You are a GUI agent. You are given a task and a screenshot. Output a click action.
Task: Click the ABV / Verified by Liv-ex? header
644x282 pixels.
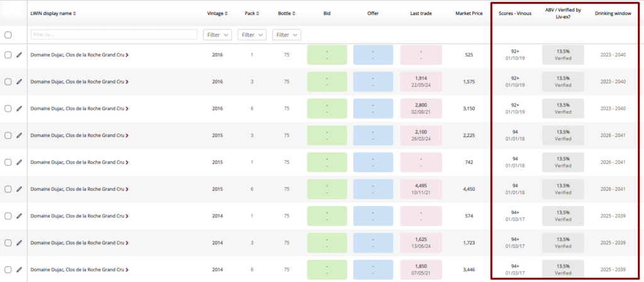coord(563,14)
